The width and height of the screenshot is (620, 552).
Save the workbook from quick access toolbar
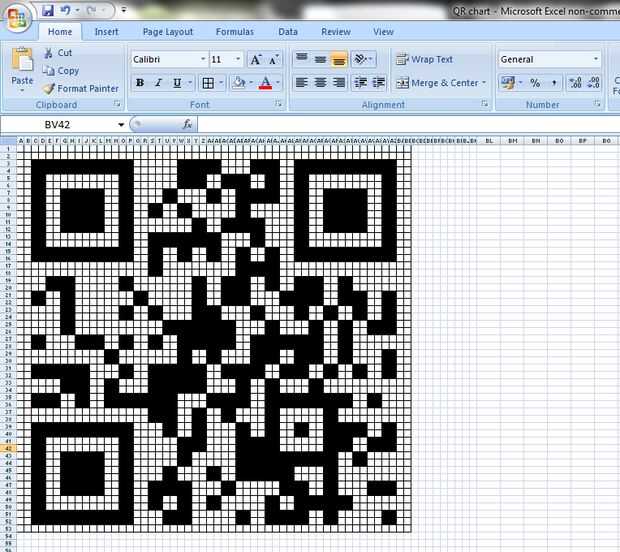pos(48,10)
